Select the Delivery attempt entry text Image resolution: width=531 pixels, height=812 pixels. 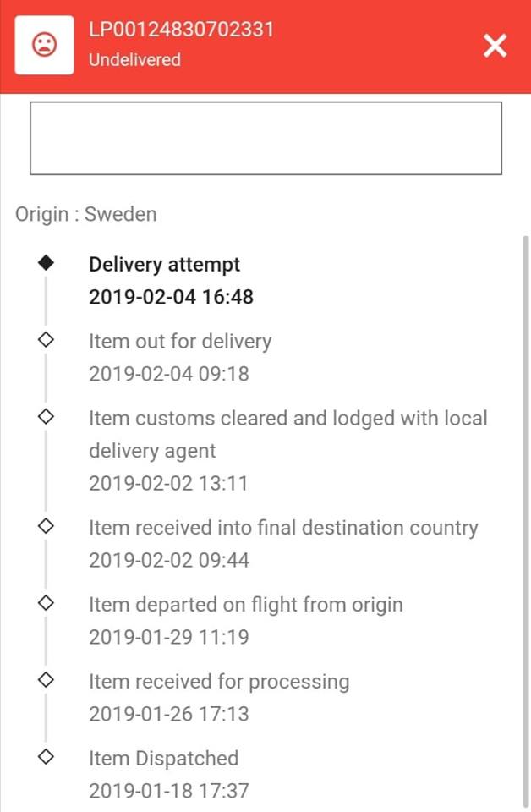tap(165, 265)
